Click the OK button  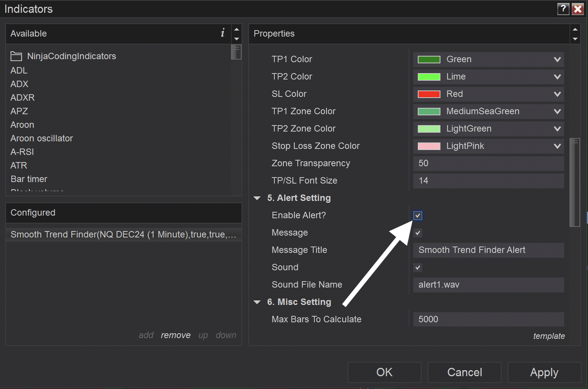click(x=385, y=372)
